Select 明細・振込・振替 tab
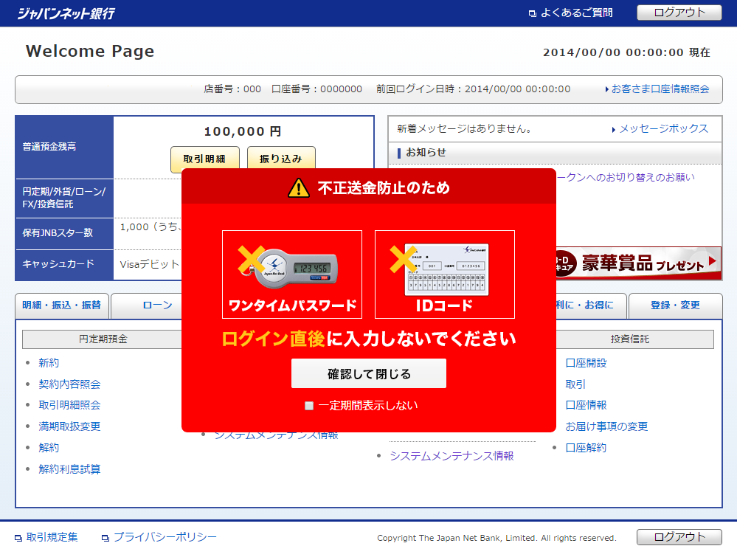 tap(61, 305)
